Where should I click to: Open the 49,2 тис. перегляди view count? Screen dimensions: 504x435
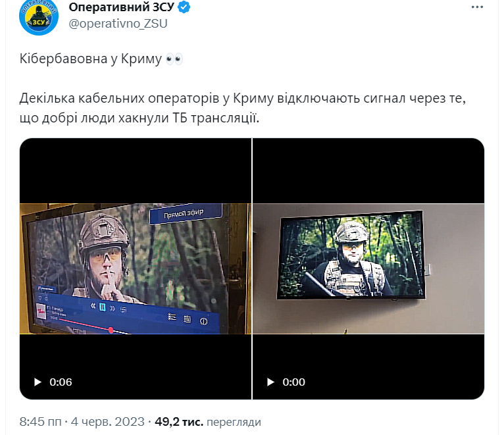tap(208, 421)
